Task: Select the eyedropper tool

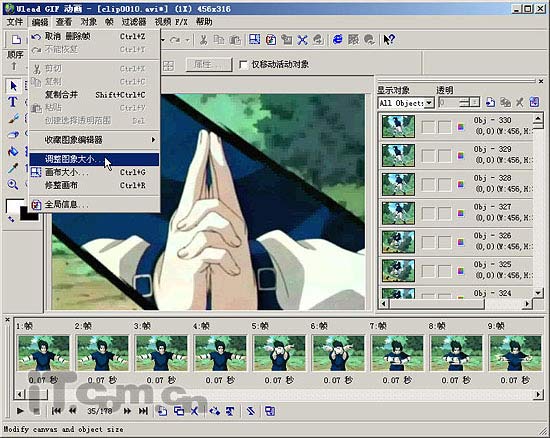Action: (13, 168)
